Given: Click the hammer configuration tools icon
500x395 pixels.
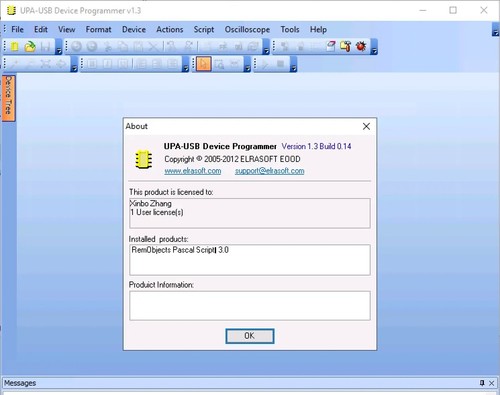Looking at the screenshot, I should tap(345, 46).
